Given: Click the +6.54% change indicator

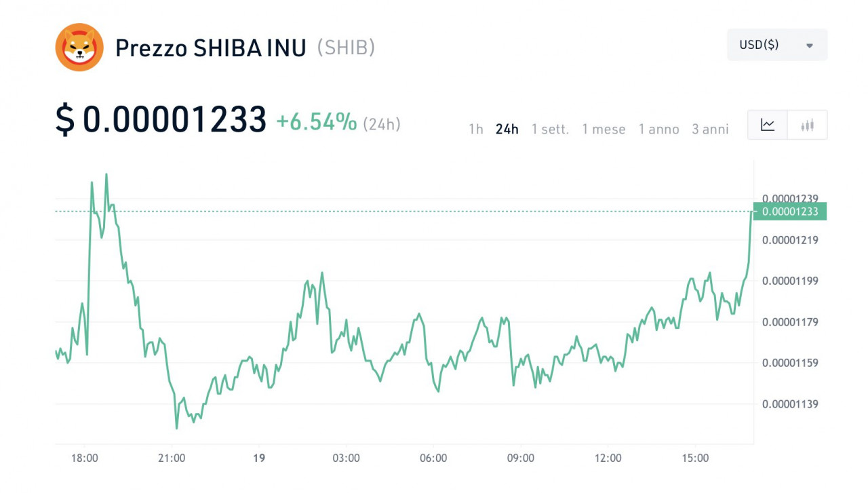Looking at the screenshot, I should (x=316, y=122).
